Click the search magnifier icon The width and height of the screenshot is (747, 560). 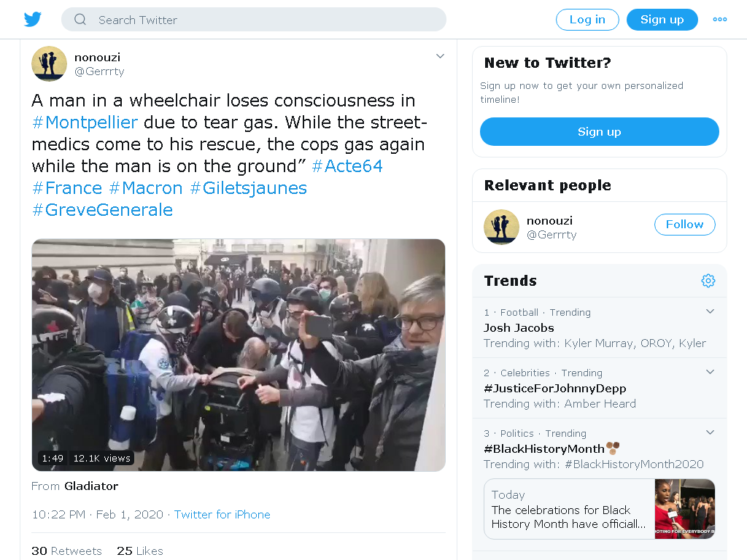80,20
